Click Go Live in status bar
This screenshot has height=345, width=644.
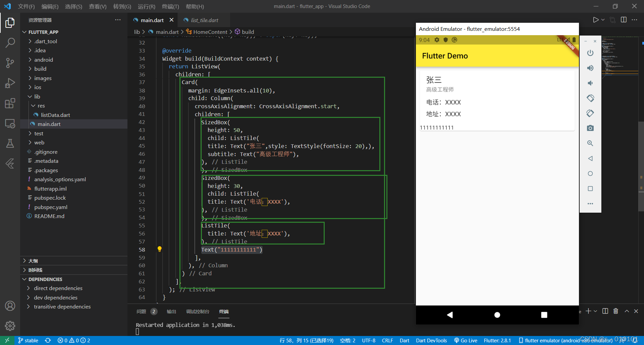tap(466, 340)
